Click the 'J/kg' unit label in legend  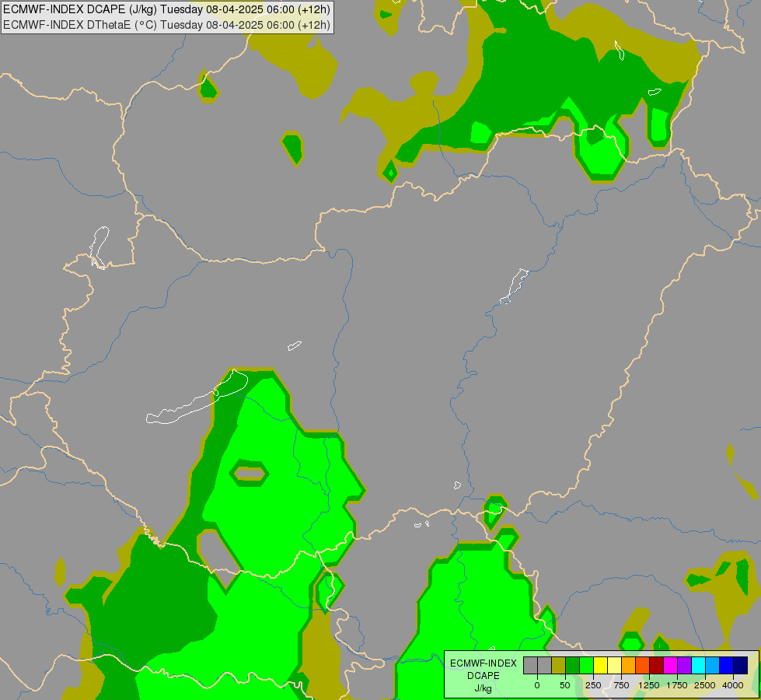(483, 688)
